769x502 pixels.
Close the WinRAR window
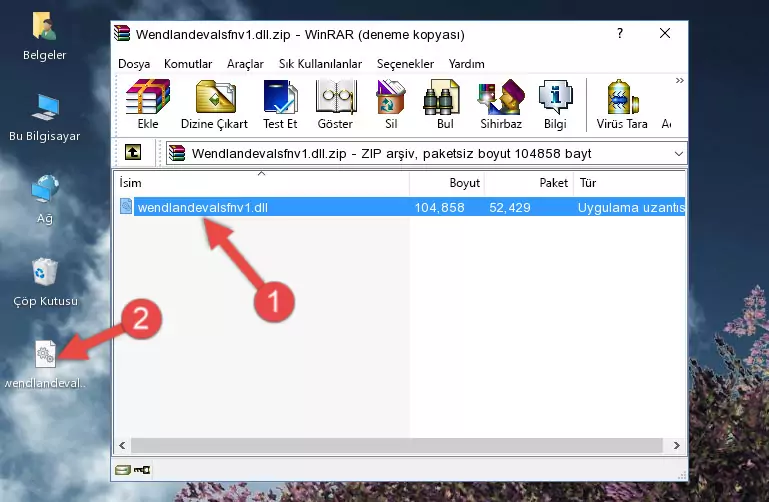pyautogui.click(x=665, y=33)
